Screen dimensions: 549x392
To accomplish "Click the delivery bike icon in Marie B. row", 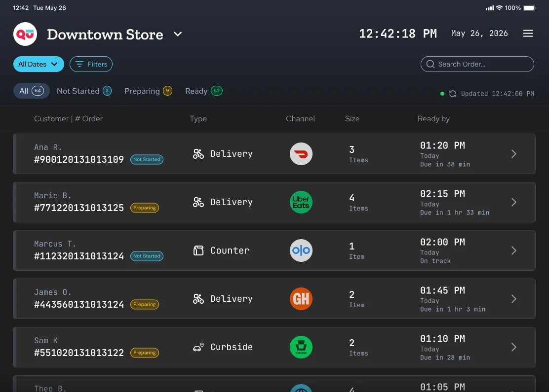I will tap(198, 202).
